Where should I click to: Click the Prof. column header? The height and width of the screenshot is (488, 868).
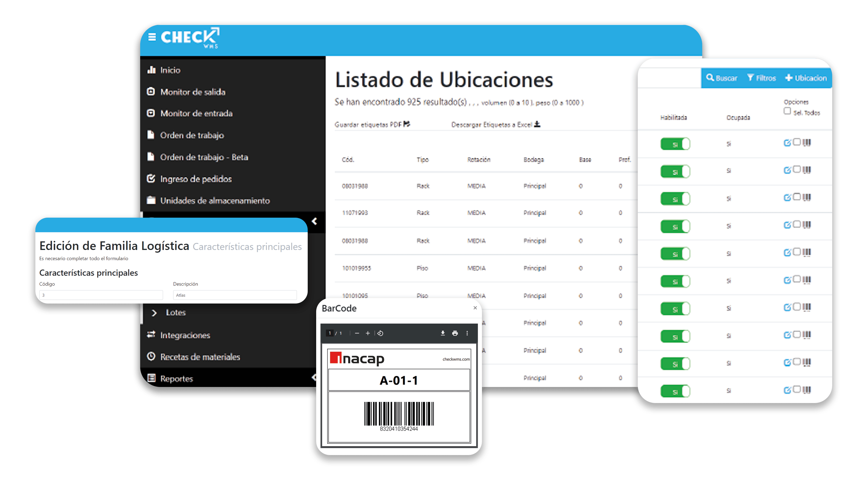pos(625,160)
